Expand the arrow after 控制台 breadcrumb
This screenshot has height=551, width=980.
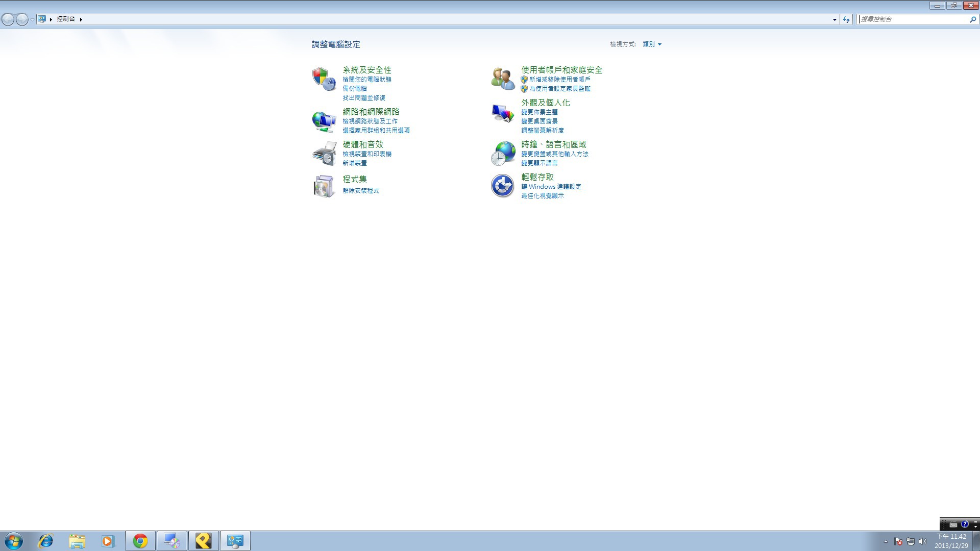click(81, 19)
